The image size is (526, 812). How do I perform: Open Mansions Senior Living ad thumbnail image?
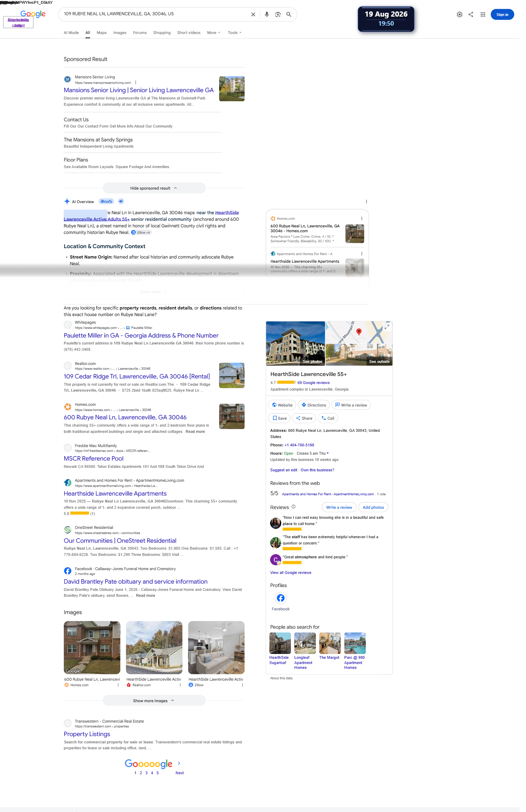(232, 89)
